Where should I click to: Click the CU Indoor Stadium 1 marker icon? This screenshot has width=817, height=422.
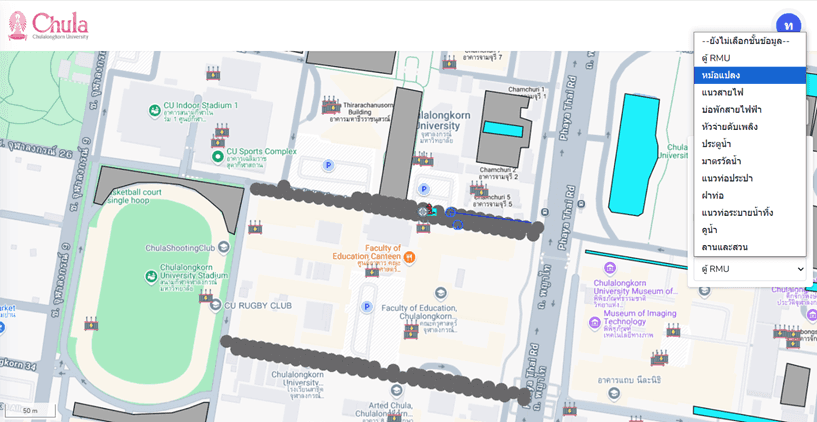pos(154,110)
